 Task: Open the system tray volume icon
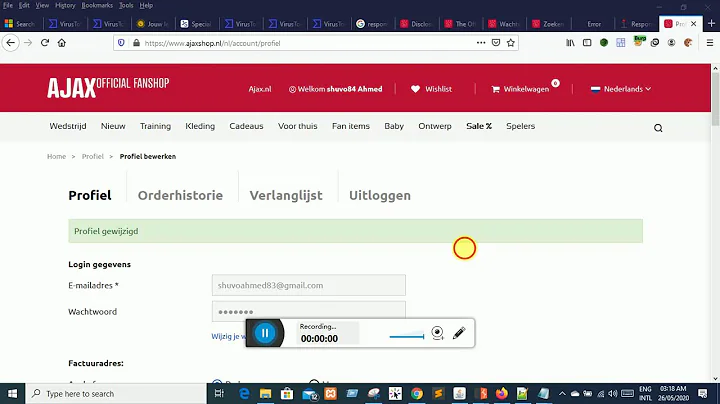613,393
